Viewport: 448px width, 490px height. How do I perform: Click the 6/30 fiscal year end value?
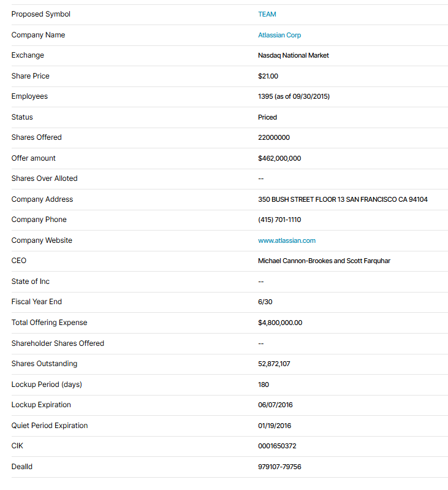point(265,302)
